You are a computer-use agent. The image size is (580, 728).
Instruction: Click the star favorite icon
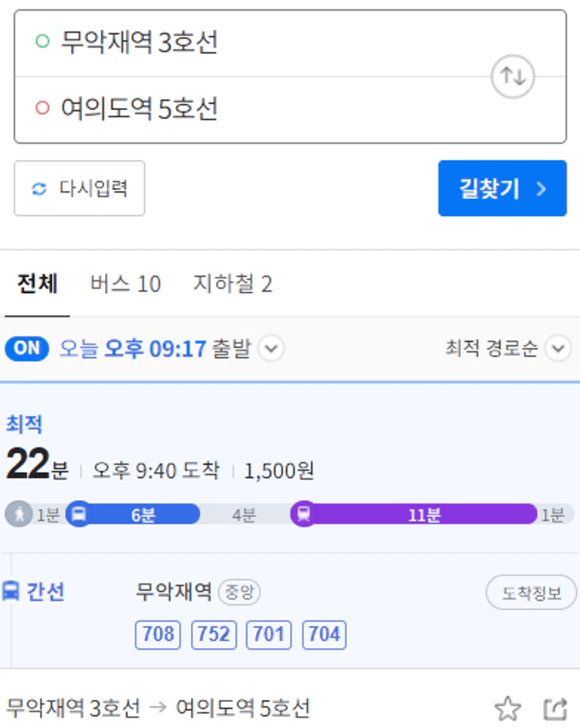click(508, 709)
